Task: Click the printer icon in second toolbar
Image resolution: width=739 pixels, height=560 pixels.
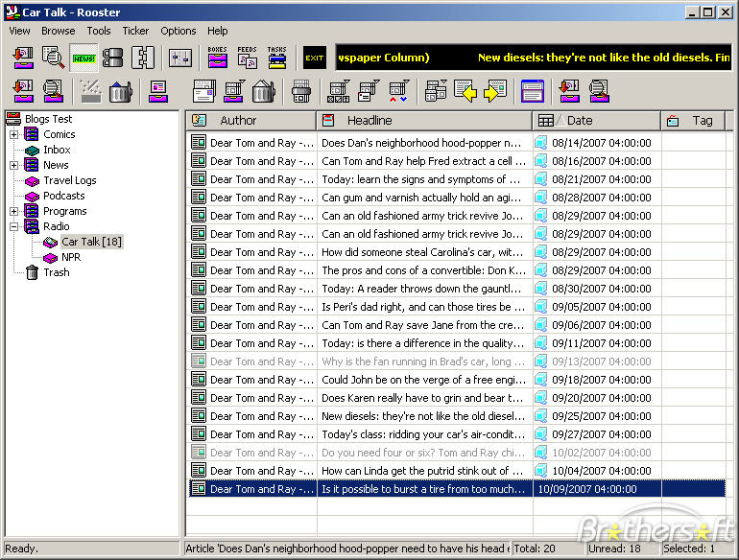Action: (301, 91)
